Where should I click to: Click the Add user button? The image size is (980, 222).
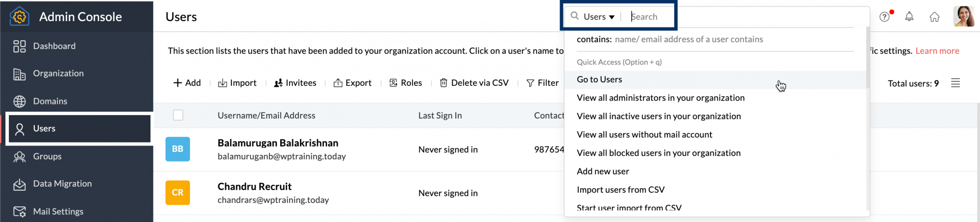(187, 83)
